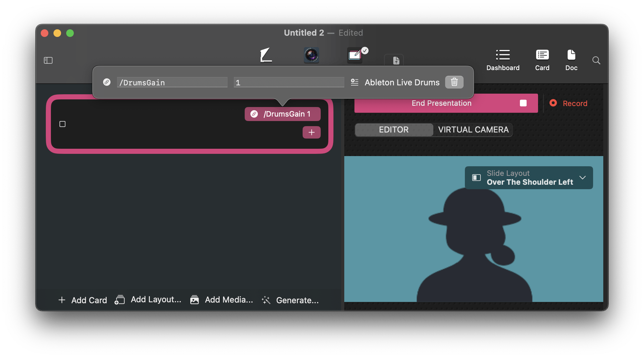
Task: Switch to Doc view
Action: 571,60
